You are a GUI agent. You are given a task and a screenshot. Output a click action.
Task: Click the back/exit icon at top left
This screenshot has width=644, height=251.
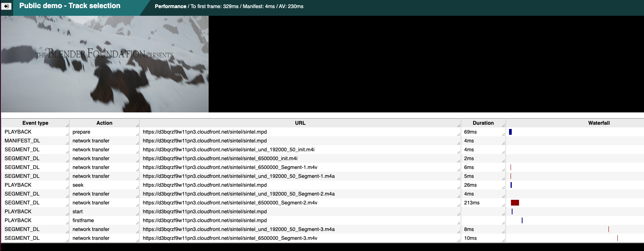coord(7,6)
